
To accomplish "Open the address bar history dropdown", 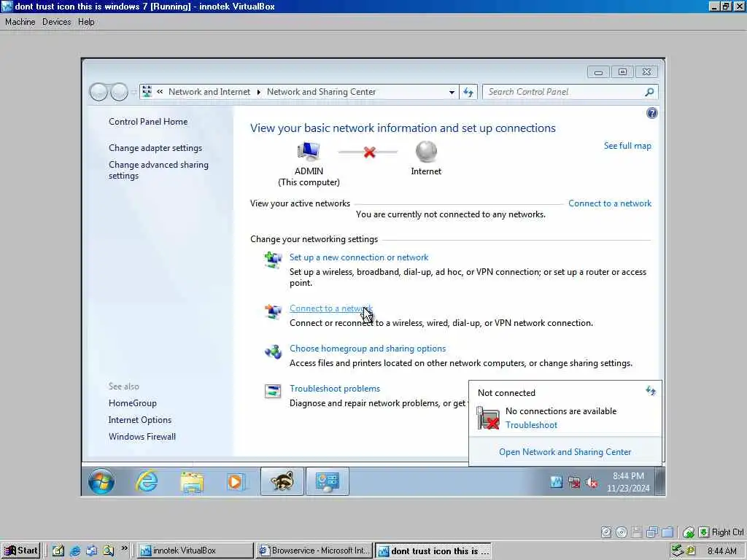I will (452, 92).
